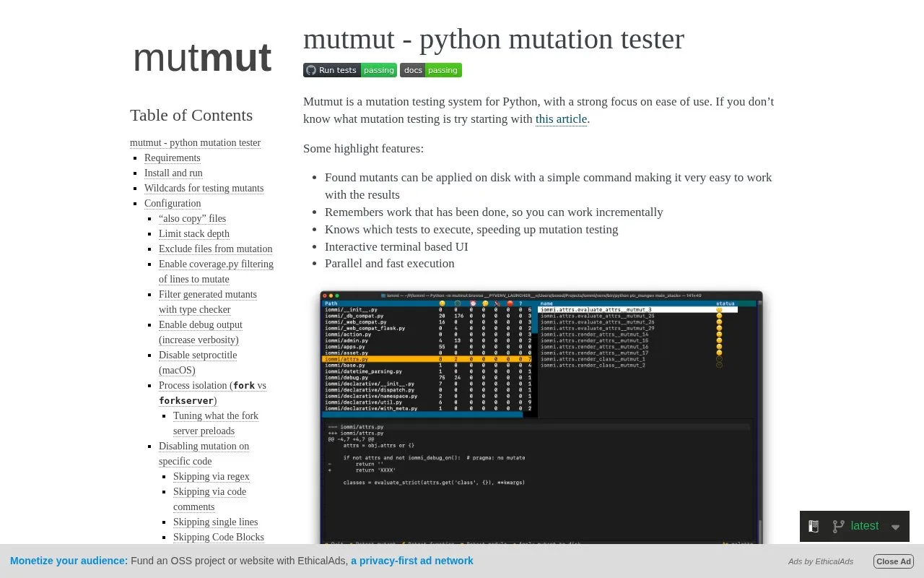This screenshot has height=578, width=924.
Task: Click the mutmut logo in the sidebar
Action: point(202,58)
